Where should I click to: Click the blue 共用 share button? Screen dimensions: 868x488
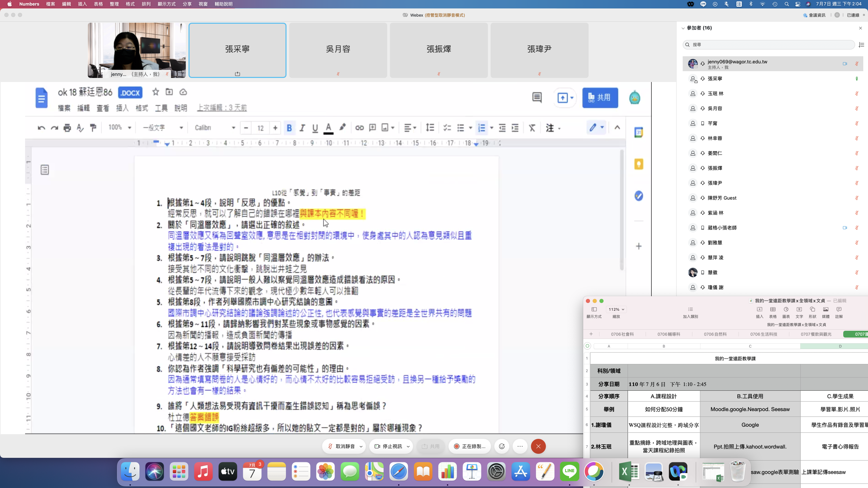click(x=600, y=98)
